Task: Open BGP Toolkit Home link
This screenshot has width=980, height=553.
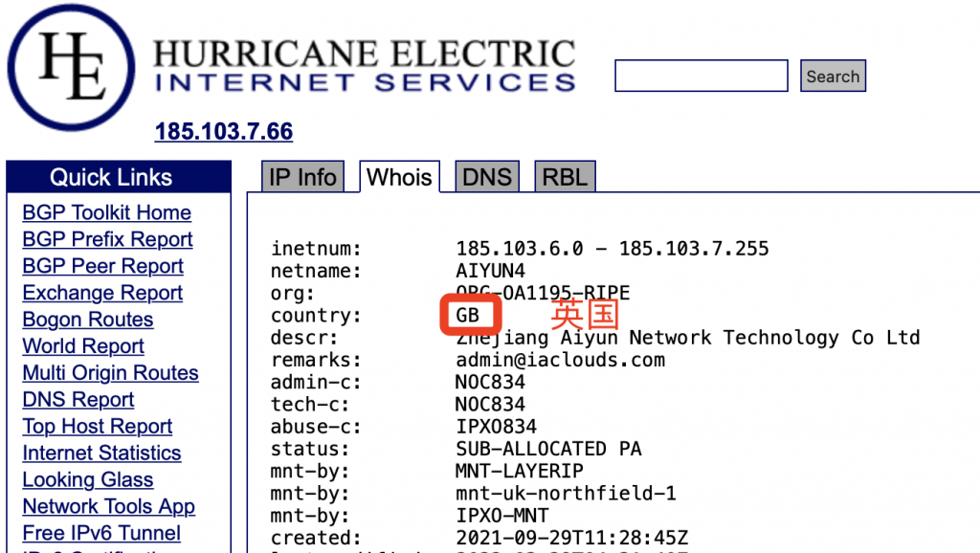Action: point(107,212)
